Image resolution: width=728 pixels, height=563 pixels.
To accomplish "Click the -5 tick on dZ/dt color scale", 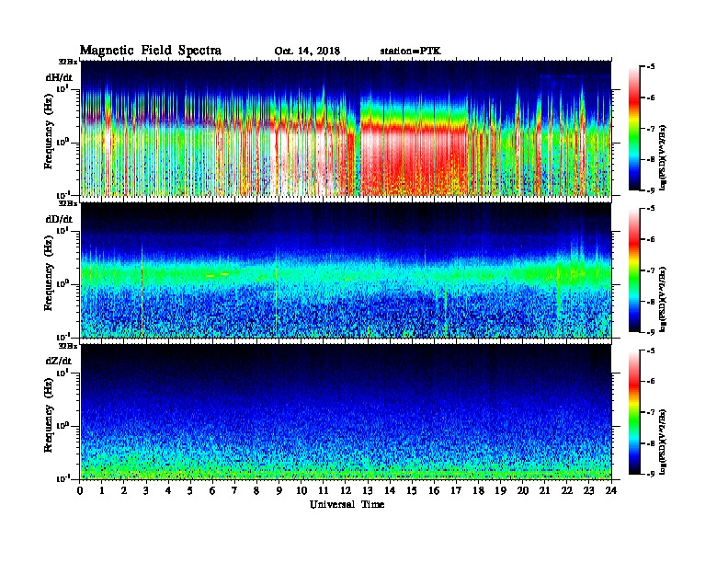I will 650,351.
